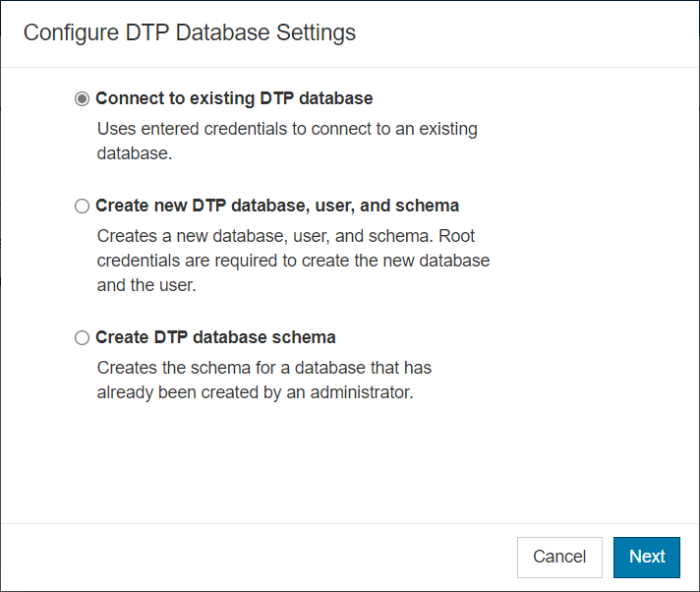
Task: Click the word 'Root' in the second description
Action: 457,236
